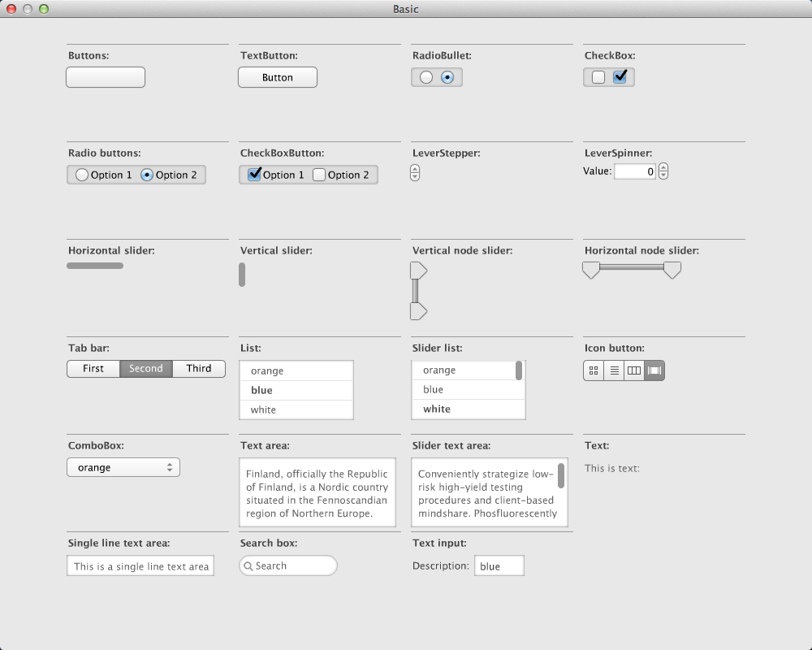This screenshot has height=650, width=812.
Task: Select the grid view icon button
Action: (x=593, y=370)
